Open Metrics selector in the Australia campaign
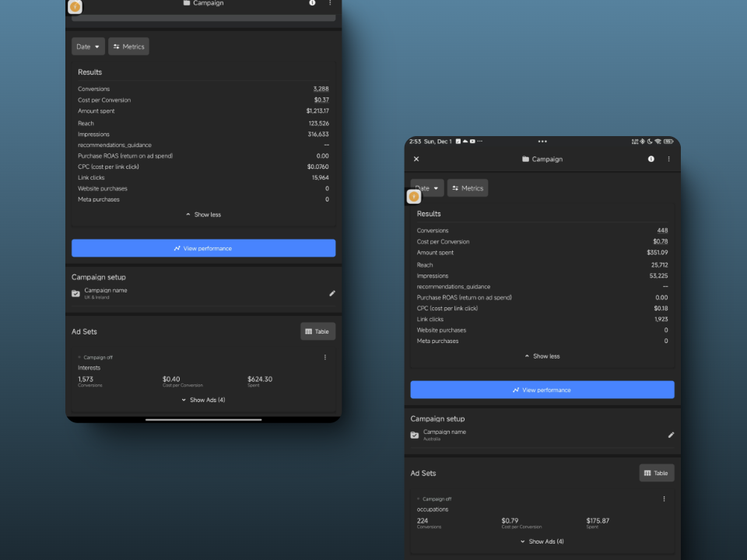Screen dimensions: 747x560 tap(468, 188)
